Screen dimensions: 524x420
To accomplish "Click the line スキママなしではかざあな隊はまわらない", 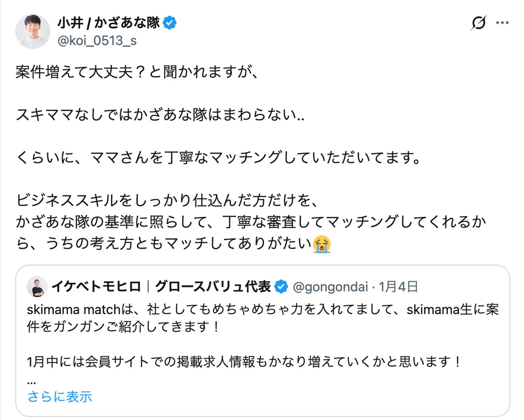I will tap(160, 115).
